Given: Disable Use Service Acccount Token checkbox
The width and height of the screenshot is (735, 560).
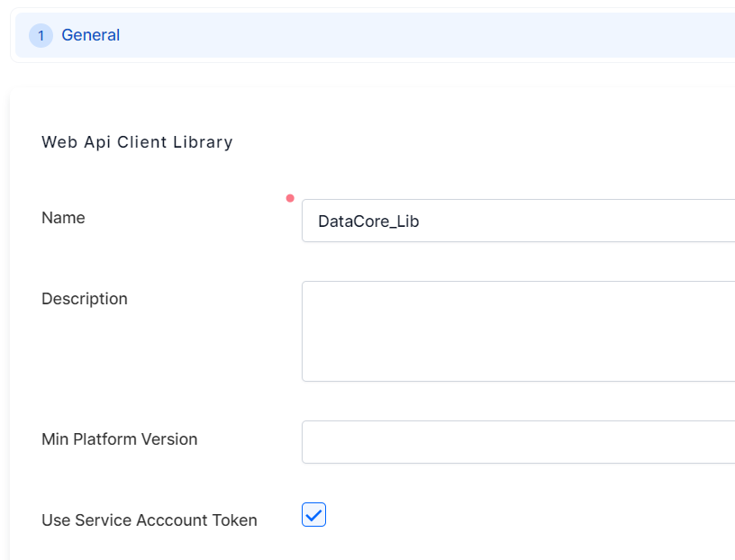Looking at the screenshot, I should click(313, 515).
